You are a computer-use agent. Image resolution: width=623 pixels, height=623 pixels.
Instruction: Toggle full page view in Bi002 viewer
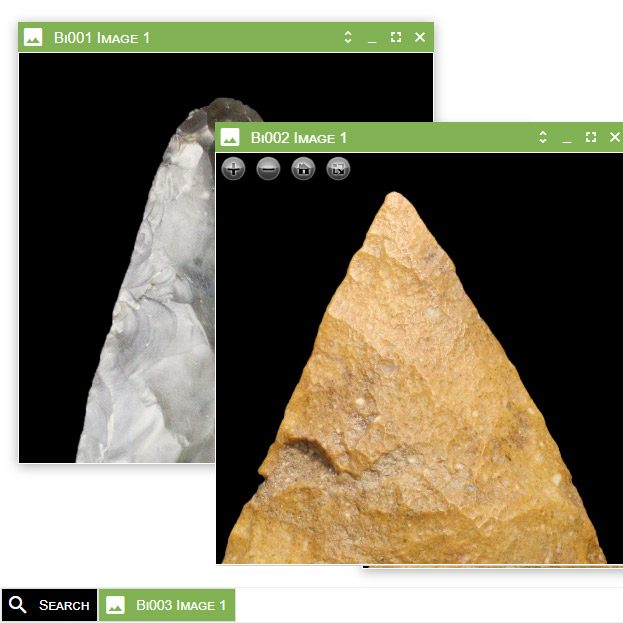(x=338, y=169)
